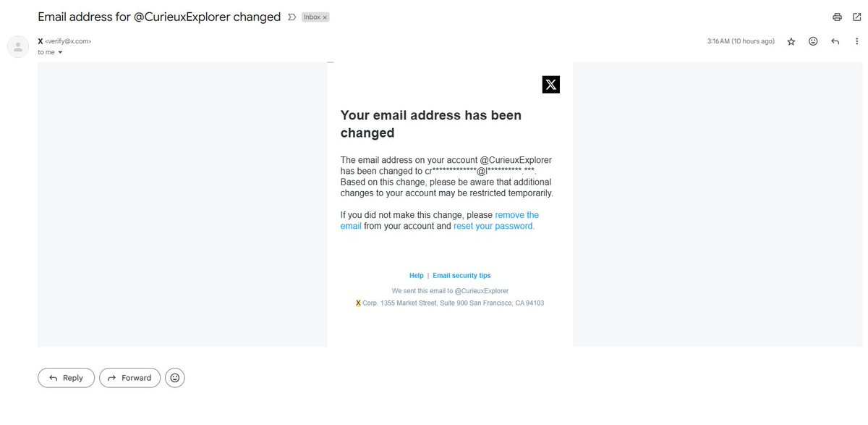This screenshot has width=868, height=425.
Task: Click the emoji button next to Forward
Action: coord(175,378)
